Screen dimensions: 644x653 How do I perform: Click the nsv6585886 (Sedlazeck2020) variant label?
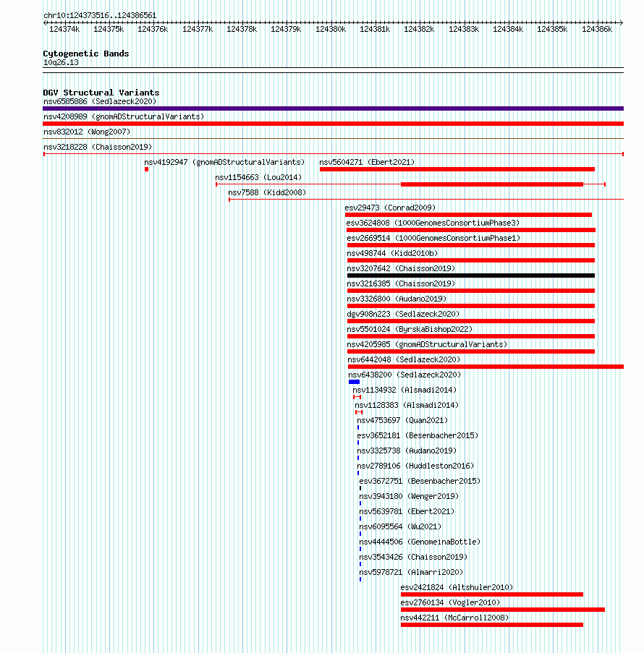click(100, 102)
